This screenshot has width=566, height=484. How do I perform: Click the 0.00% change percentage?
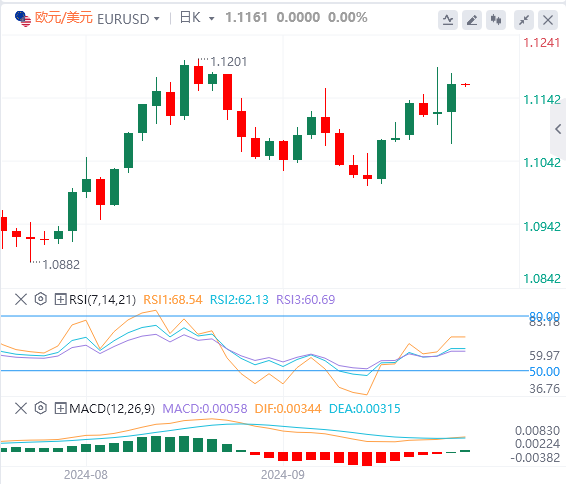[x=348, y=17]
